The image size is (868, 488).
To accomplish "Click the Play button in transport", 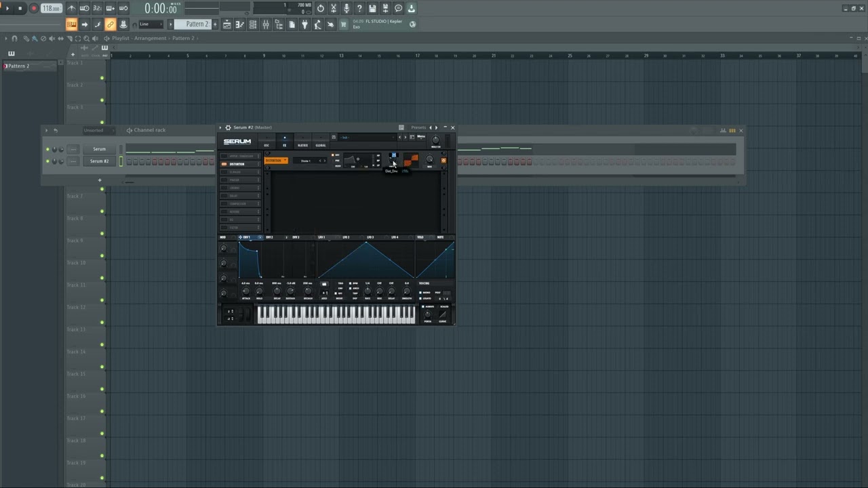I will coord(7,8).
